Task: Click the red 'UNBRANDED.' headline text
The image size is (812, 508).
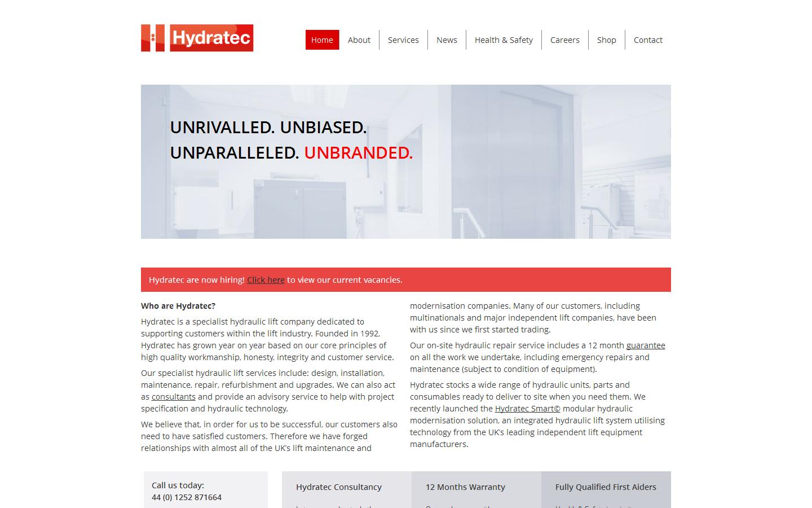Action: 358,153
